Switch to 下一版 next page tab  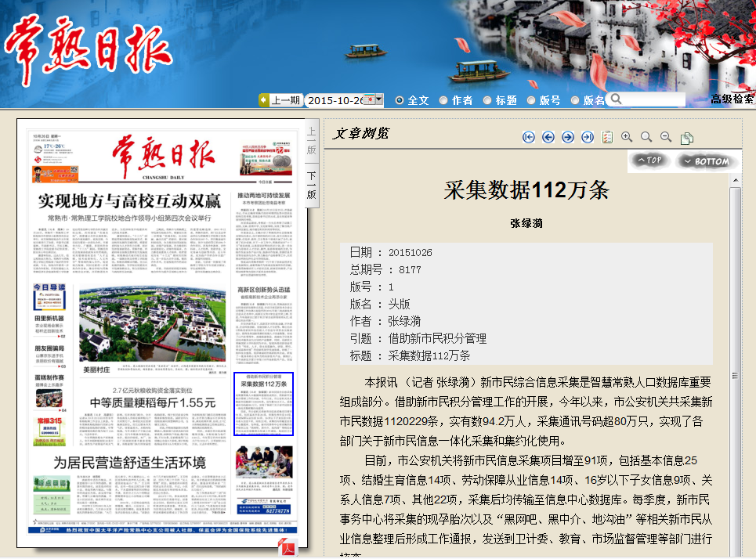(311, 186)
